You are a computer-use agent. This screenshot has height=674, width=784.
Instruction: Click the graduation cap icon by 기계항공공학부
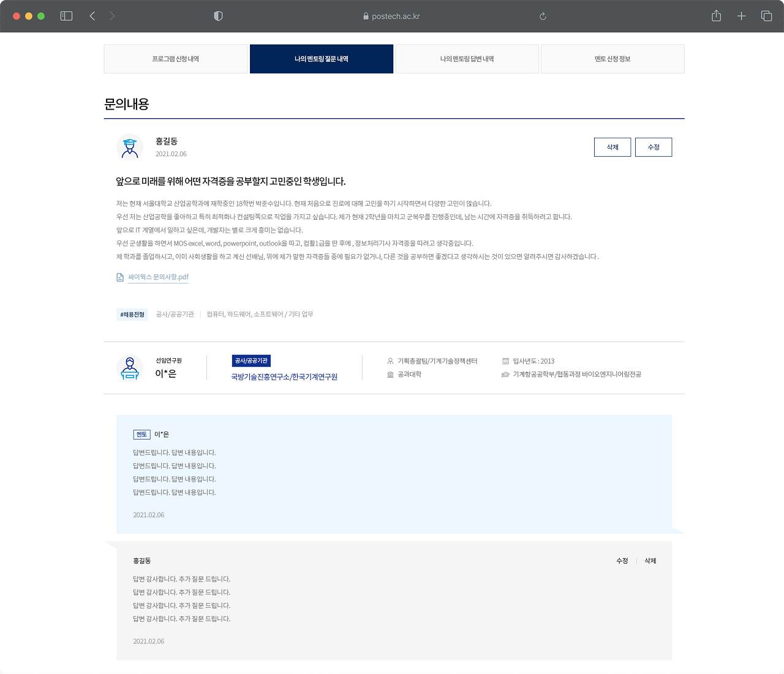click(505, 375)
